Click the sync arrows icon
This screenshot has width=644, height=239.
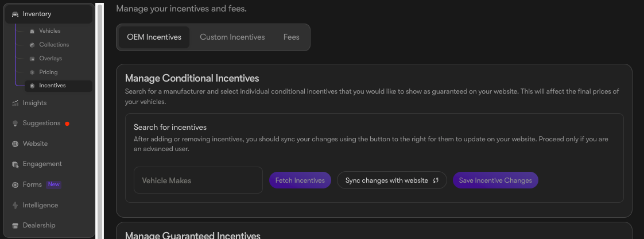tap(436, 180)
